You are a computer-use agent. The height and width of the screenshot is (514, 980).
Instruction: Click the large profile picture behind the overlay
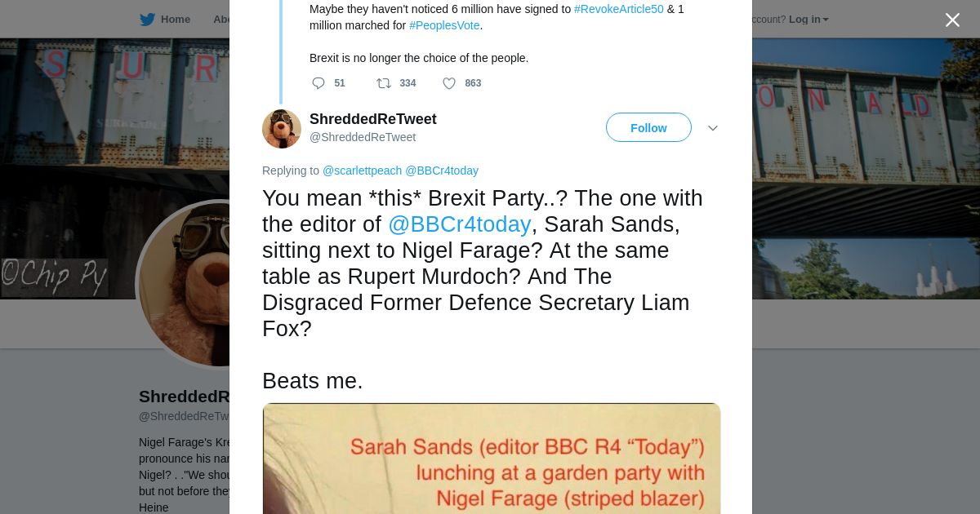pyautogui.click(x=184, y=286)
